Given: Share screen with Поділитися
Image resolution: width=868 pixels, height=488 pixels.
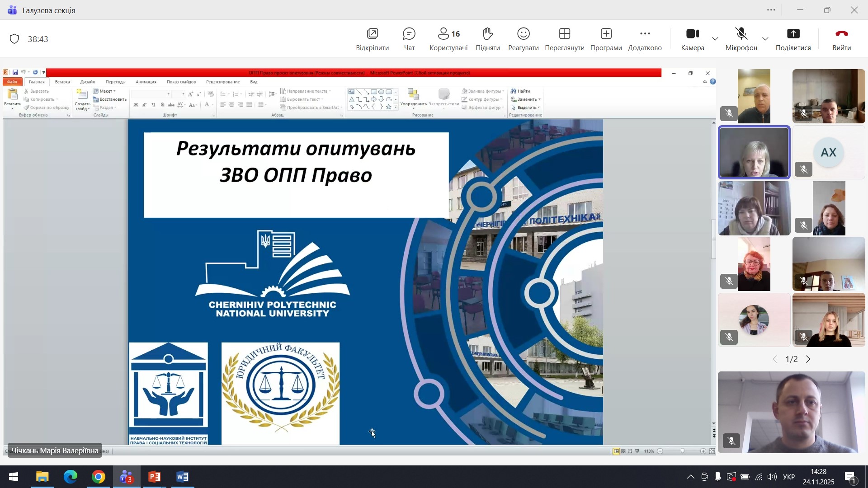Looking at the screenshot, I should [793, 39].
